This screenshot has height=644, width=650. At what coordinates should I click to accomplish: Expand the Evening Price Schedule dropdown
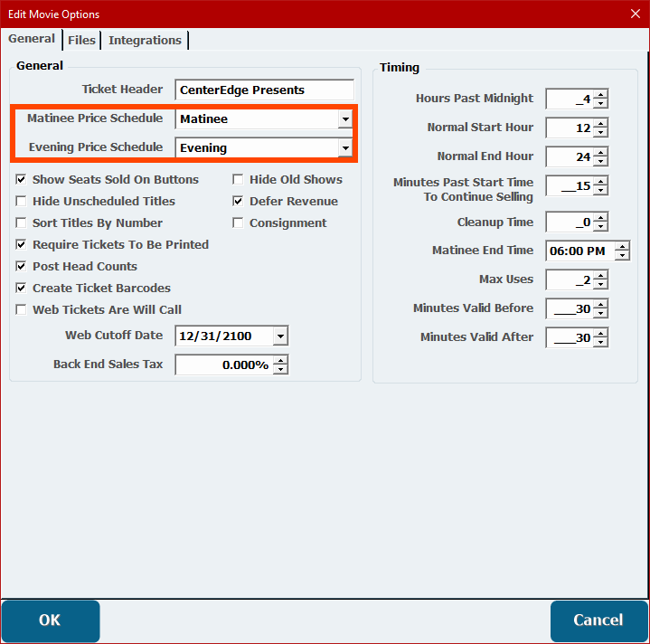click(x=344, y=147)
